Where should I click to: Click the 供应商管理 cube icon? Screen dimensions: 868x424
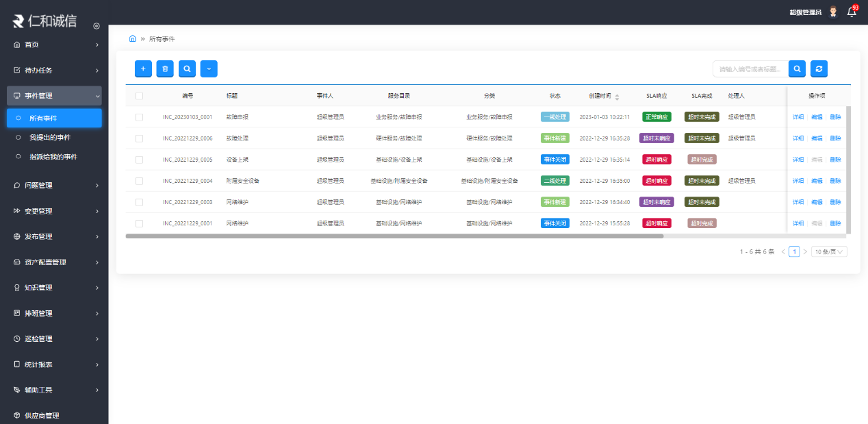click(x=17, y=416)
